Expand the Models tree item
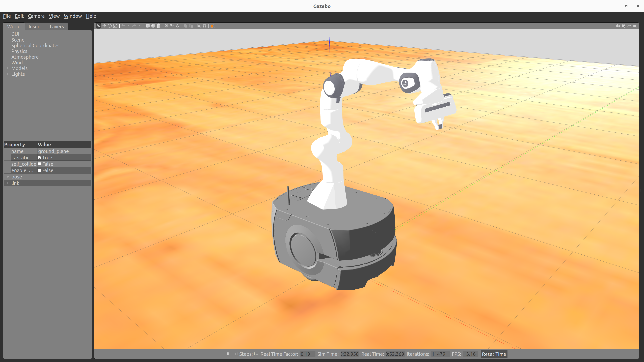 point(8,68)
